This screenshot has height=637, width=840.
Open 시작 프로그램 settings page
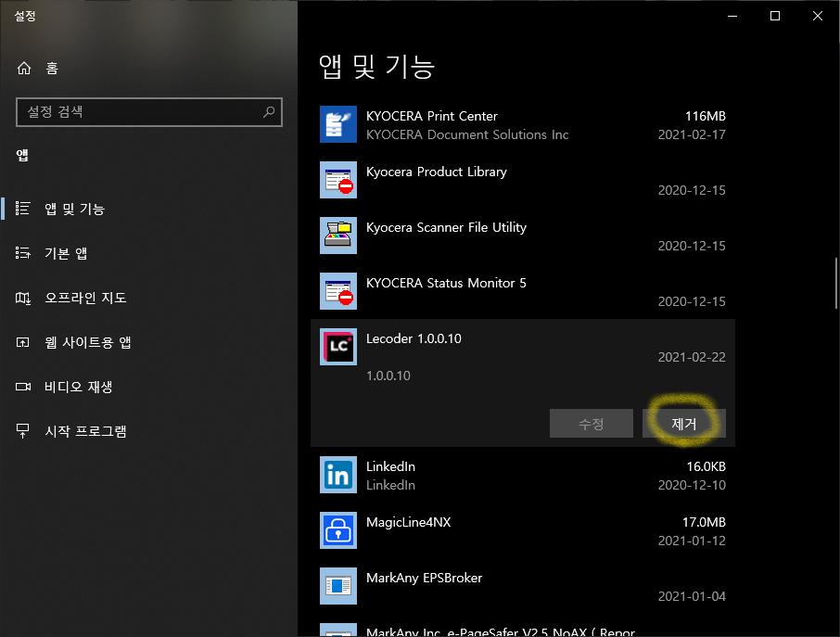pos(85,431)
